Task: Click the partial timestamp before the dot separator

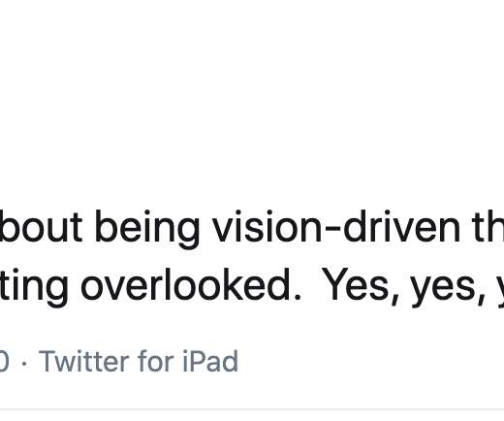Action: [x=4, y=361]
